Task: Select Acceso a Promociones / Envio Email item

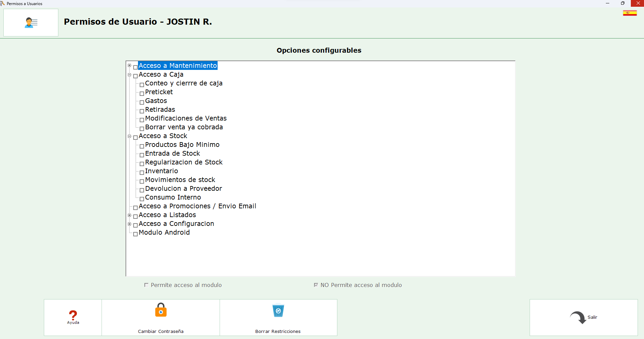Action: [197, 206]
